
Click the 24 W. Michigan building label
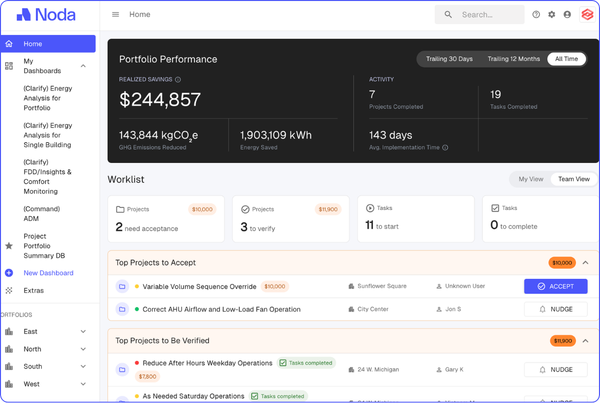pos(378,370)
